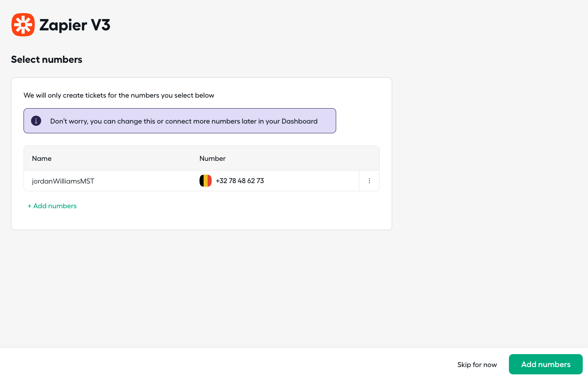
Task: Click the 'We will only create tickets' description
Action: (119, 95)
